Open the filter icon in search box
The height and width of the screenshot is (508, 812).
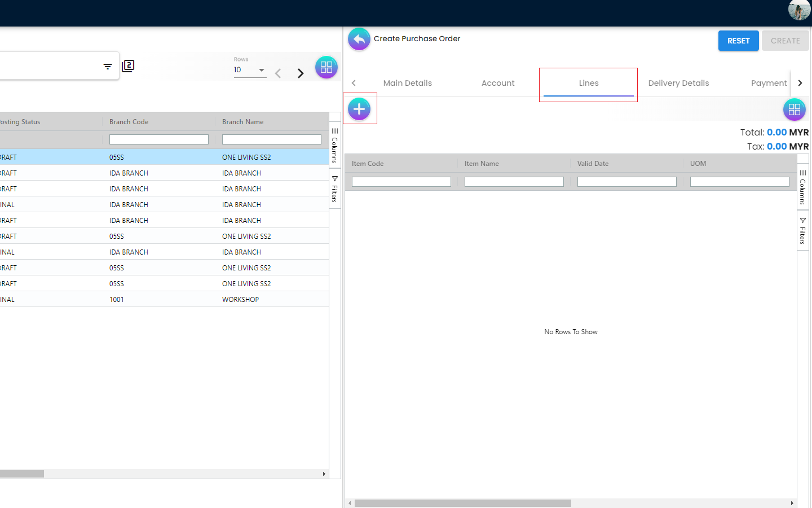point(108,67)
